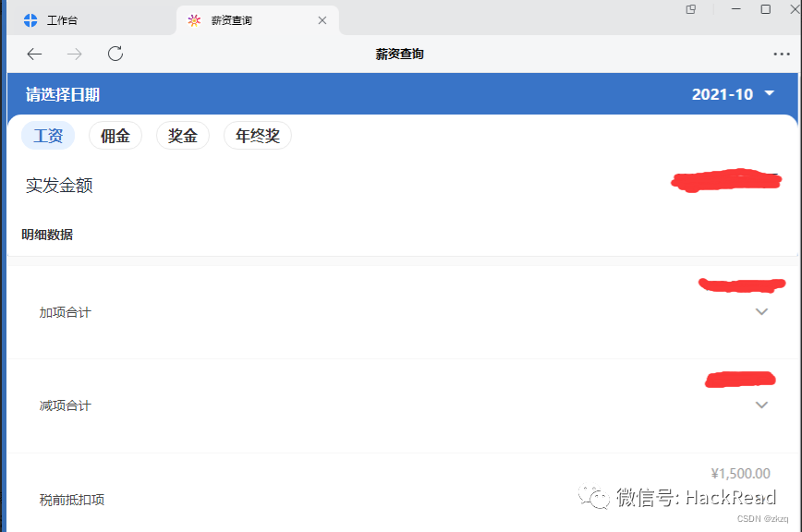Select the 佣金 category pill
This screenshot has width=802, height=532.
(x=115, y=136)
